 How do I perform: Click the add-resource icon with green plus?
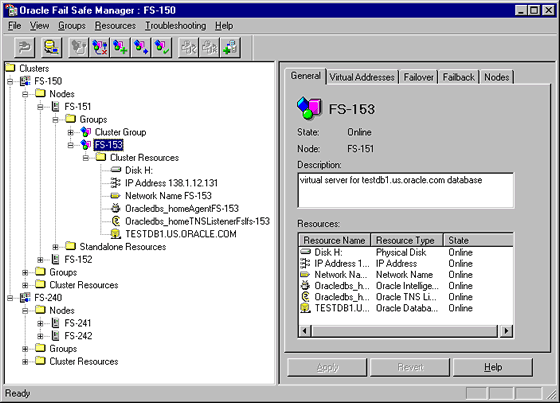(230, 47)
